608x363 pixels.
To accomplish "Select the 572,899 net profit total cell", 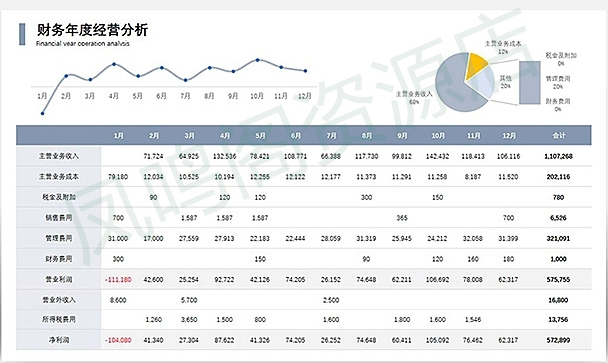I will pyautogui.click(x=558, y=340).
